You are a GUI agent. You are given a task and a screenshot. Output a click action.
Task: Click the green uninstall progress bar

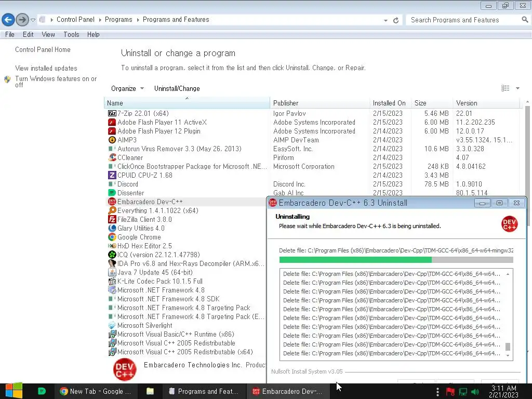(355, 260)
